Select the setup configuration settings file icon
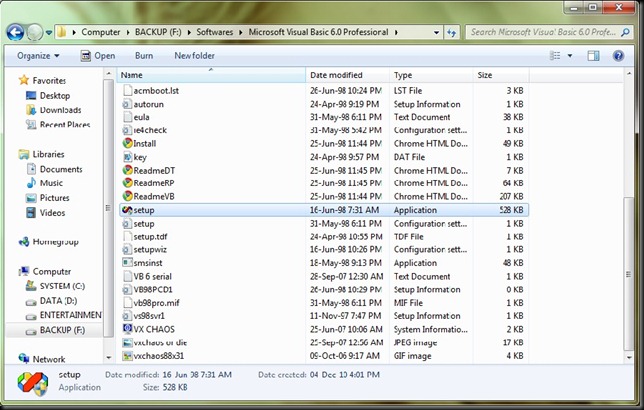Screen dimensions: 644x410 (x=127, y=224)
